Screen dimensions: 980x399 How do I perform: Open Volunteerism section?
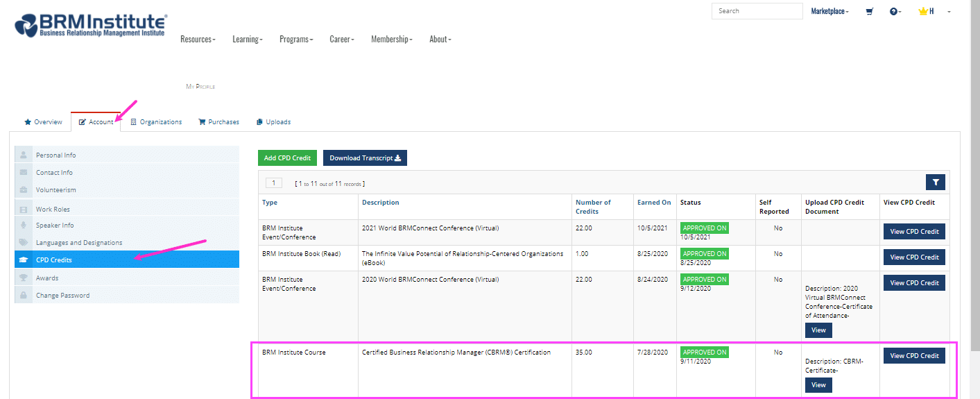pos(127,189)
